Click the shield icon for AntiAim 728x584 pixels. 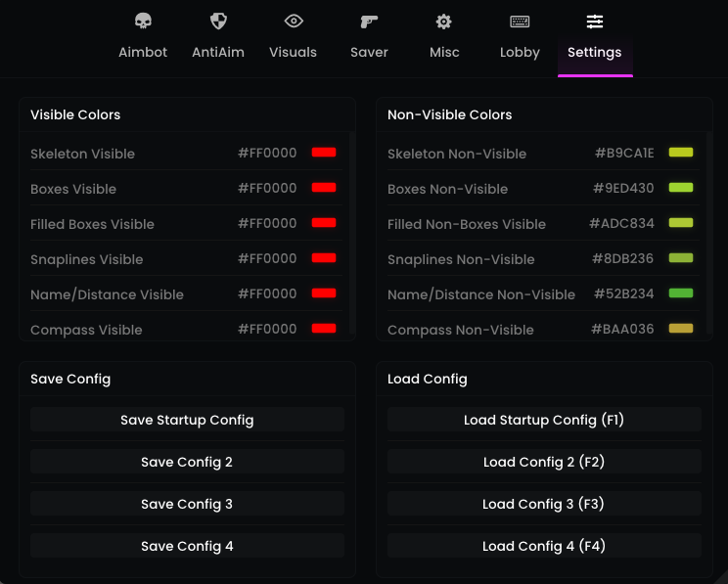point(218,22)
